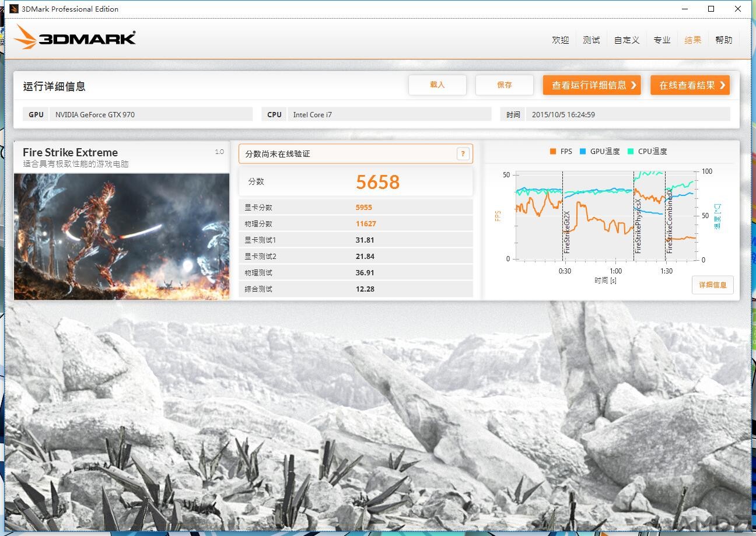Click the GPU温度 legend label
This screenshot has width=756, height=536.
[x=605, y=152]
